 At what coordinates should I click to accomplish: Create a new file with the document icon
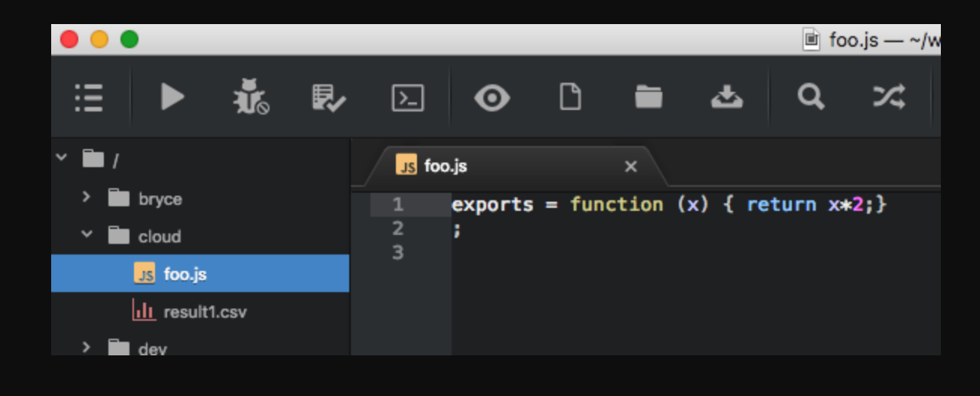pos(571,97)
